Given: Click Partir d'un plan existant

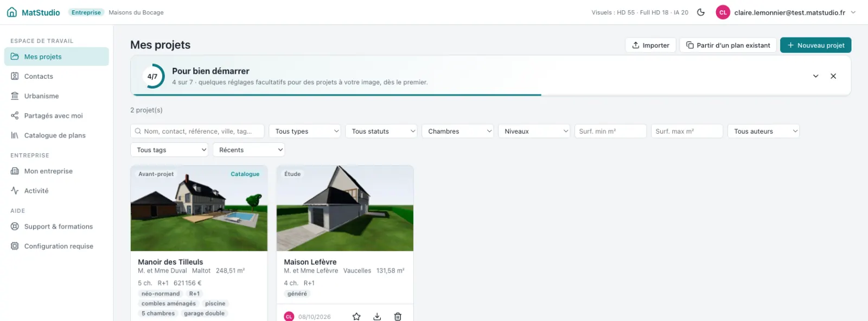Looking at the screenshot, I should tap(728, 45).
